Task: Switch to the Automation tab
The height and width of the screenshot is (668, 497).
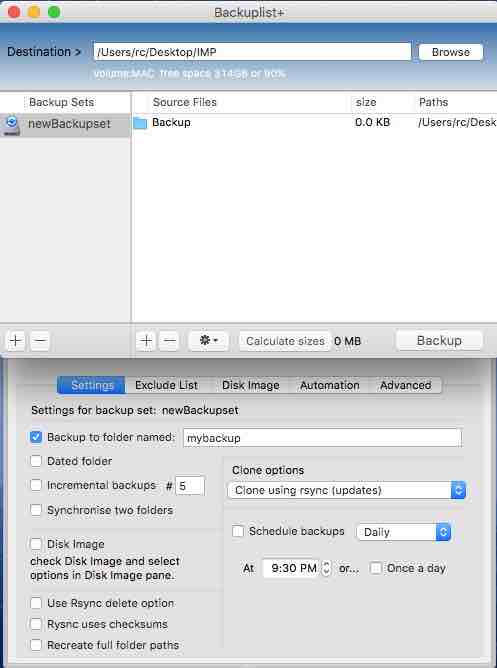Action: [330, 385]
